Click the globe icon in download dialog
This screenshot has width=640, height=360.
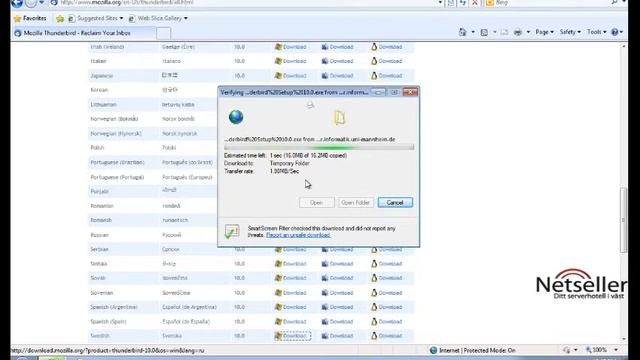236,117
